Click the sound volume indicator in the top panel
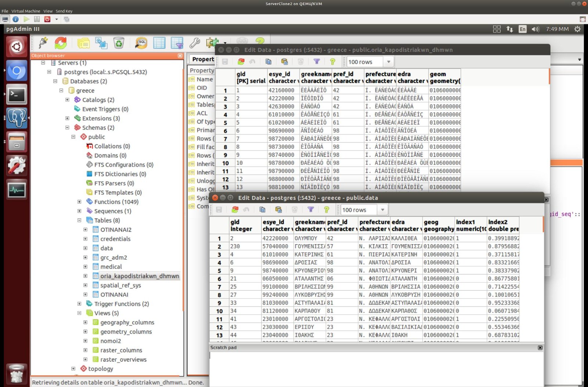The width and height of the screenshot is (588, 387). pos(535,29)
